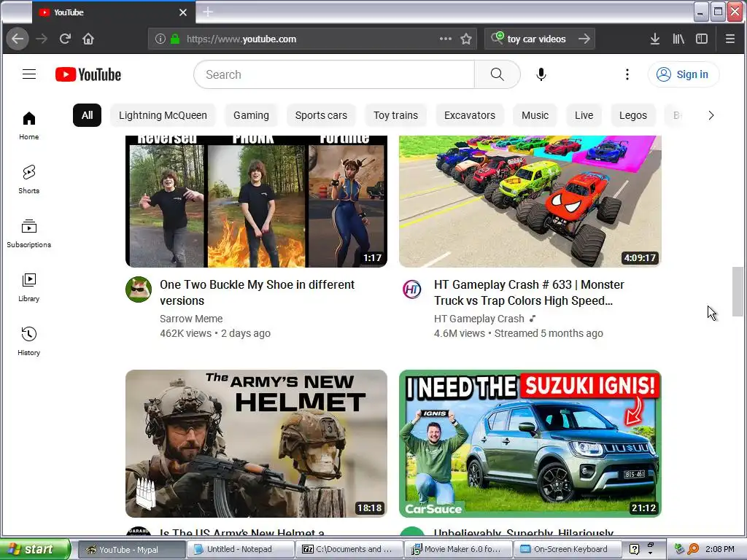
Task: Click the Sarrow Meme channel avatar
Action: 139,289
